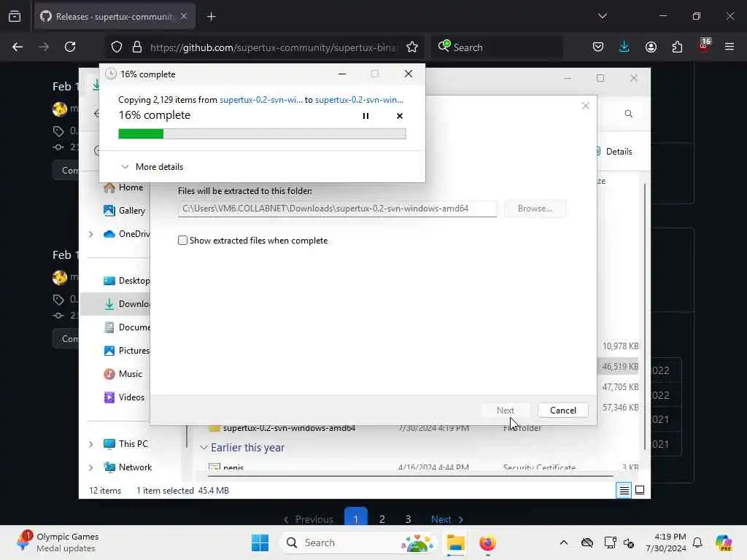Open Firefox account icon
This screenshot has height=560, width=747.
pyautogui.click(x=651, y=47)
